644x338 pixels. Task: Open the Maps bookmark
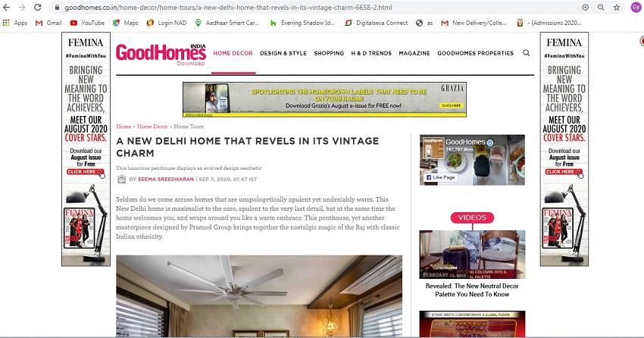pyautogui.click(x=126, y=23)
